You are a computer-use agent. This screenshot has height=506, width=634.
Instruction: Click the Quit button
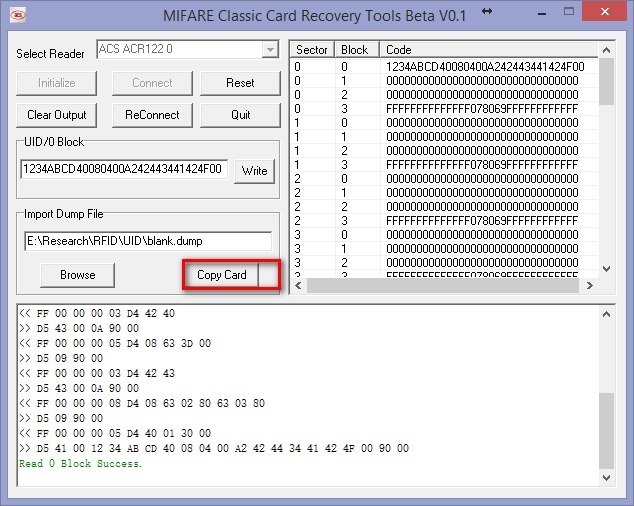point(240,115)
